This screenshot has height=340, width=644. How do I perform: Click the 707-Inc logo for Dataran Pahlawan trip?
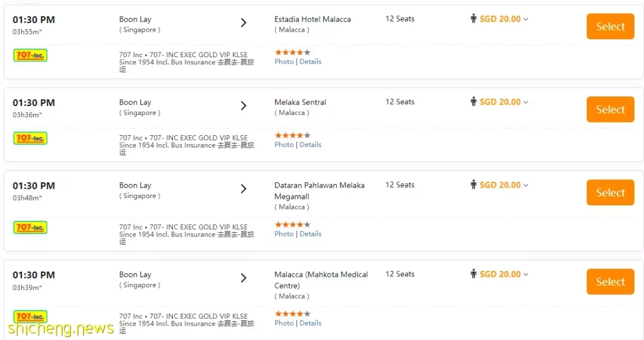(x=30, y=227)
